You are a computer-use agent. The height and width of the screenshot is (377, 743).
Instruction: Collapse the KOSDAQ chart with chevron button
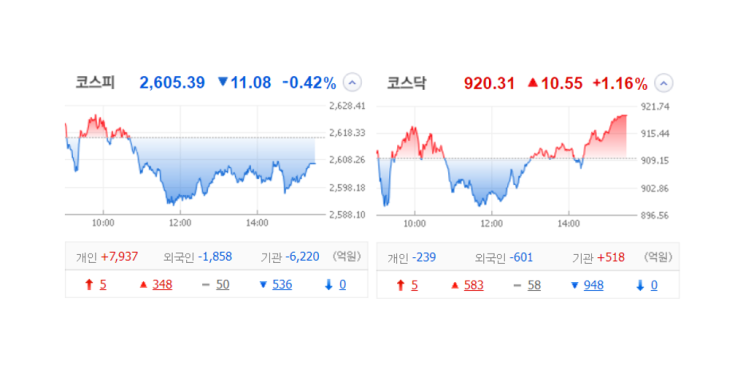tap(663, 83)
